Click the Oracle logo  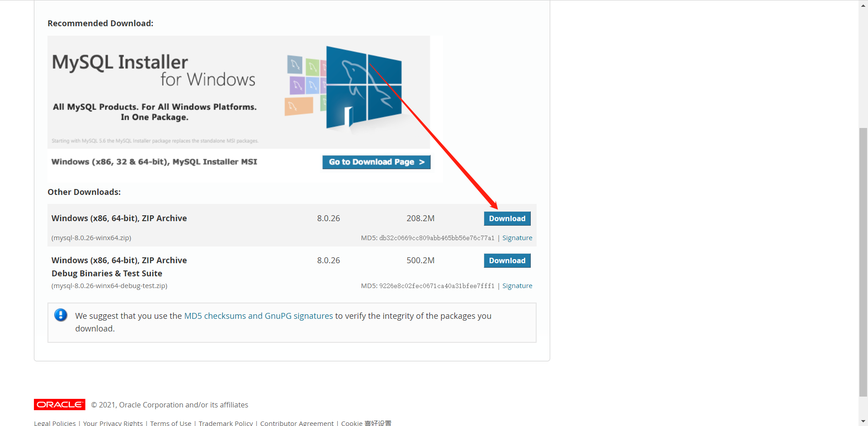click(60, 404)
